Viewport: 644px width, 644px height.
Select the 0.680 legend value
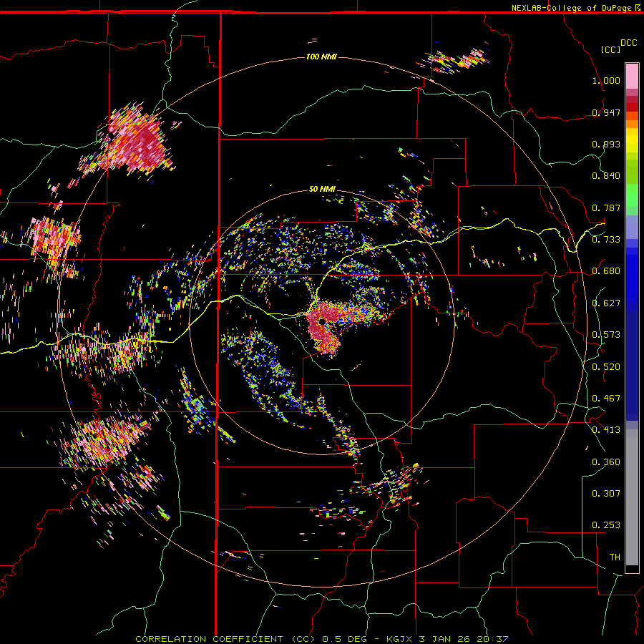click(x=606, y=271)
